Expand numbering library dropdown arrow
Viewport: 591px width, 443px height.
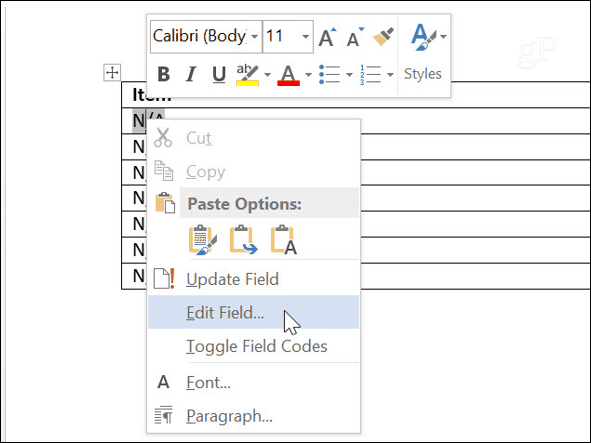390,75
